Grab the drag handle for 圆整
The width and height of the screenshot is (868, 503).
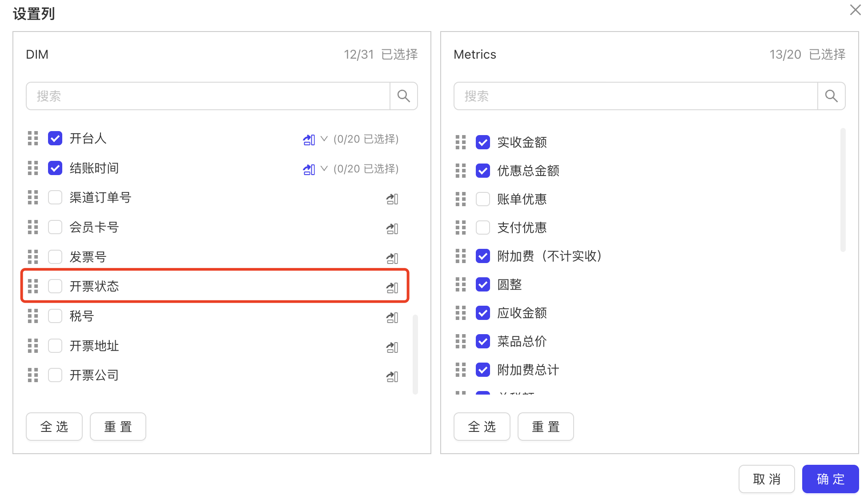coord(461,284)
